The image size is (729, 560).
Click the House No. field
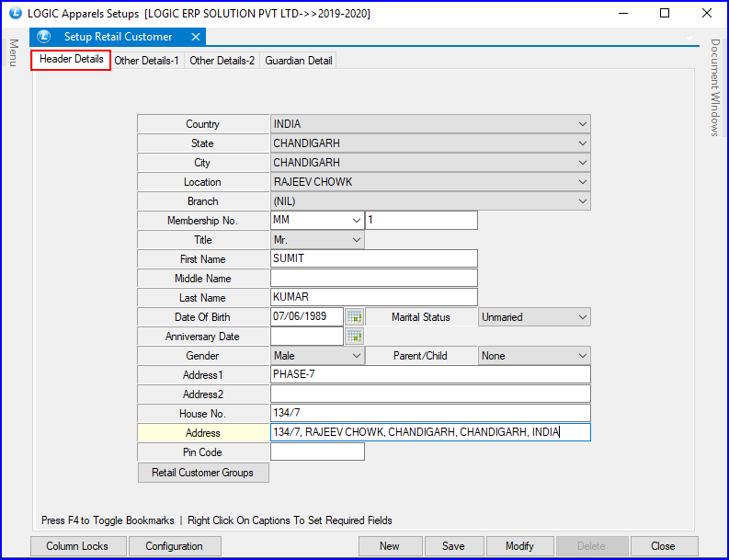coord(430,413)
